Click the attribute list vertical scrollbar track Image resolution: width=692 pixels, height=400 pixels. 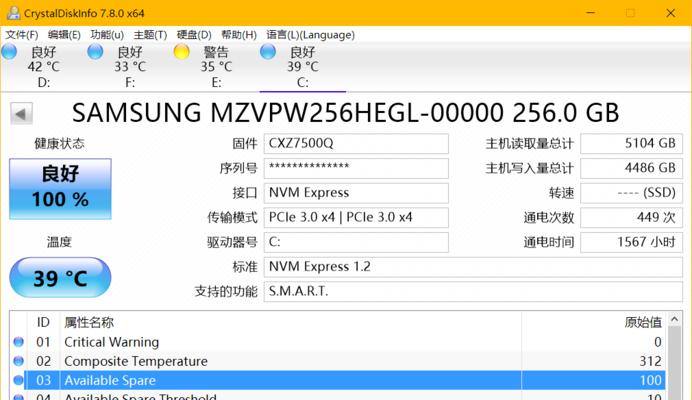point(674,363)
